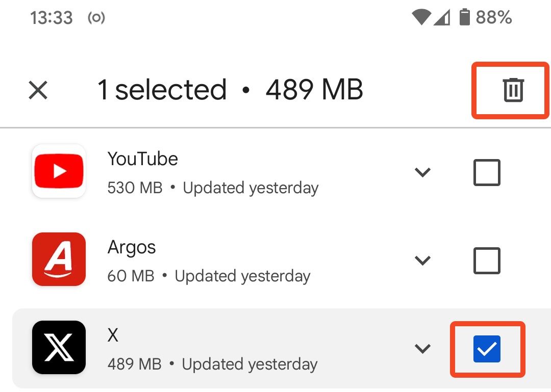The width and height of the screenshot is (551, 392).
Task: Open the YouTube app icon
Action: [58, 171]
